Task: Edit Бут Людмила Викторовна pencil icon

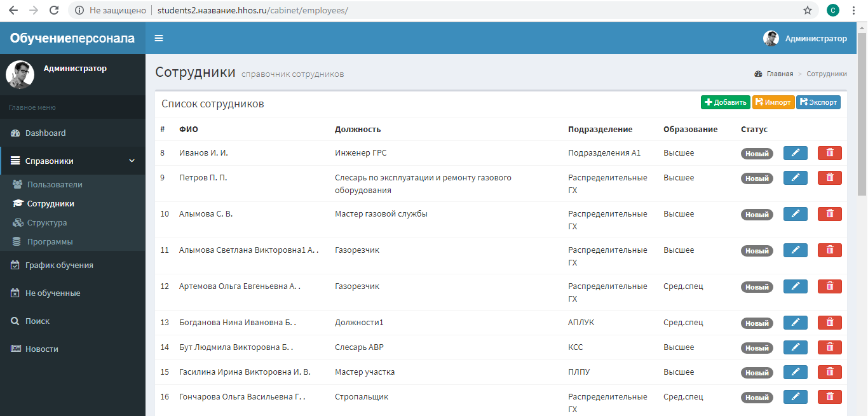Action: [x=796, y=347]
